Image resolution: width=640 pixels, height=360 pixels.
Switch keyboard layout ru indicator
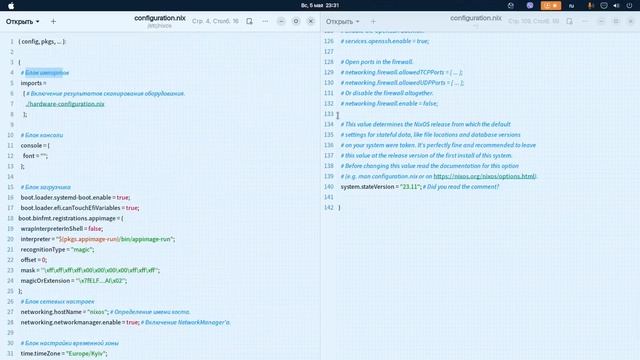click(571, 6)
